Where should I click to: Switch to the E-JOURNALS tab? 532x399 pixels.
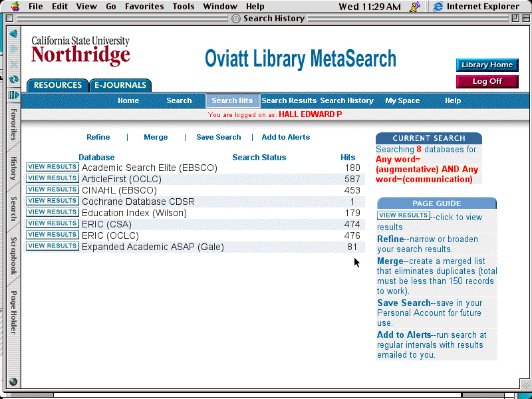[120, 85]
